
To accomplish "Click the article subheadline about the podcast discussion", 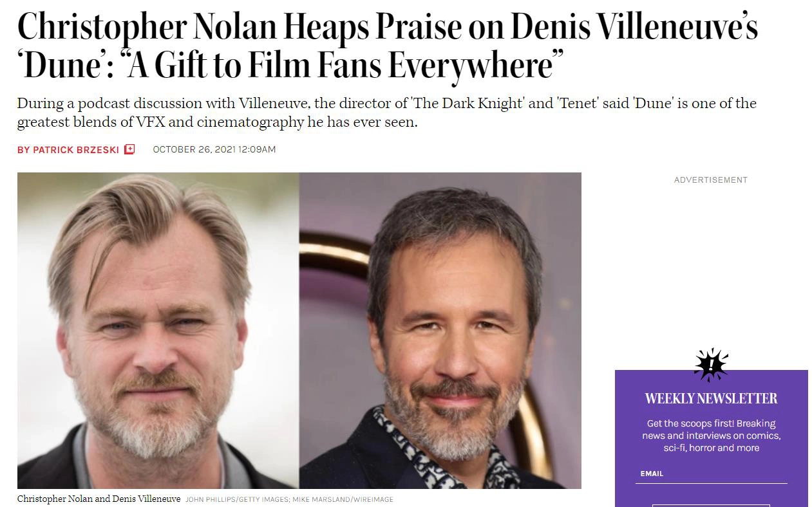I will (386, 113).
